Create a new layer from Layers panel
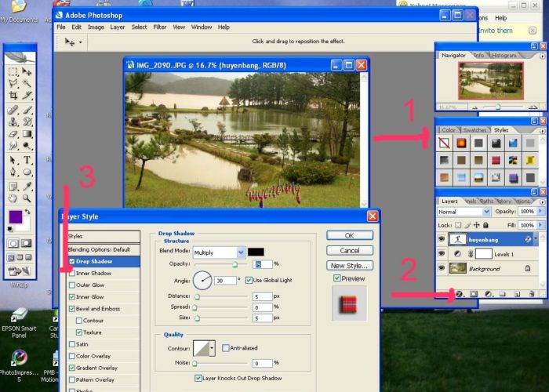Screen dimensions: 549x392 517,294
